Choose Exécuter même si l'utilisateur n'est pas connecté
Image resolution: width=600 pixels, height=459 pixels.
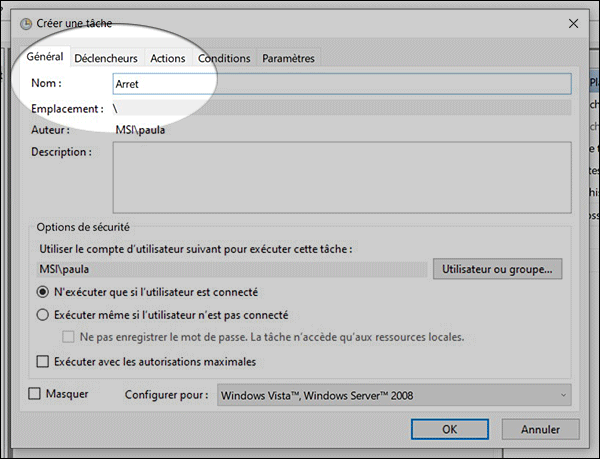tap(43, 314)
